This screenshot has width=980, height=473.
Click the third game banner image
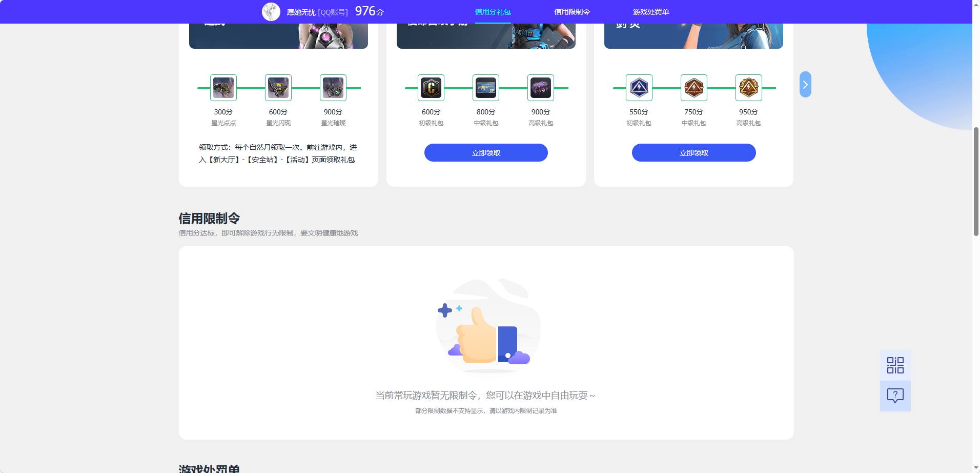[x=693, y=36]
